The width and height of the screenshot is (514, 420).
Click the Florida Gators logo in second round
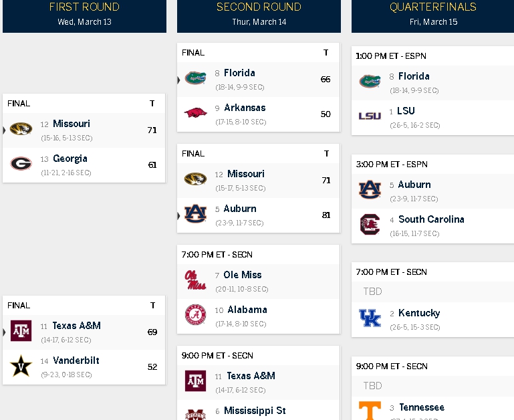pyautogui.click(x=195, y=78)
